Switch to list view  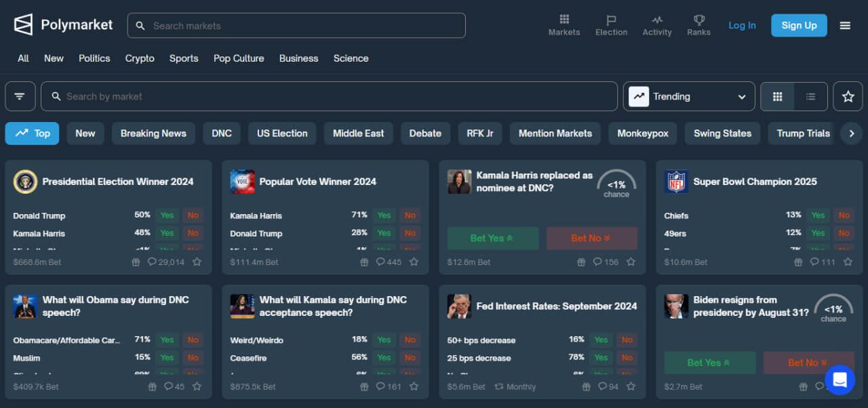pyautogui.click(x=810, y=96)
